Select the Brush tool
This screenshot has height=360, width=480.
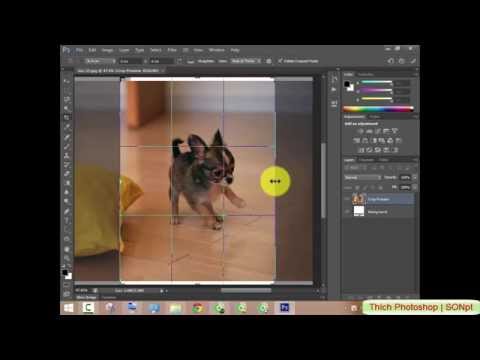(x=67, y=146)
